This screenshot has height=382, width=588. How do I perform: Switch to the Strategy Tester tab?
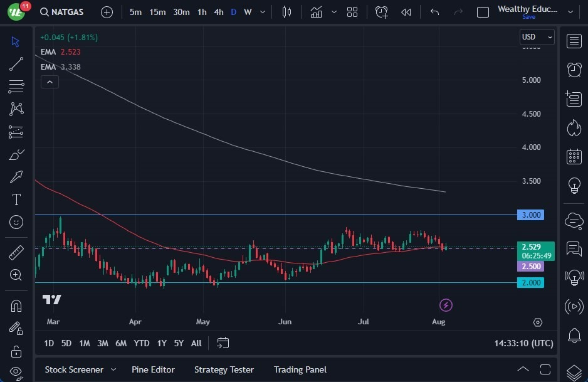(x=224, y=369)
